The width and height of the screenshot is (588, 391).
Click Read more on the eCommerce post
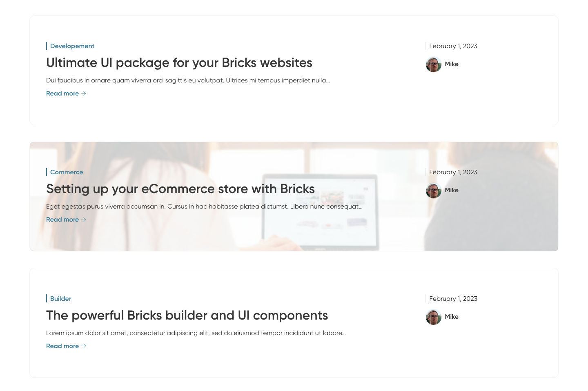62,220
